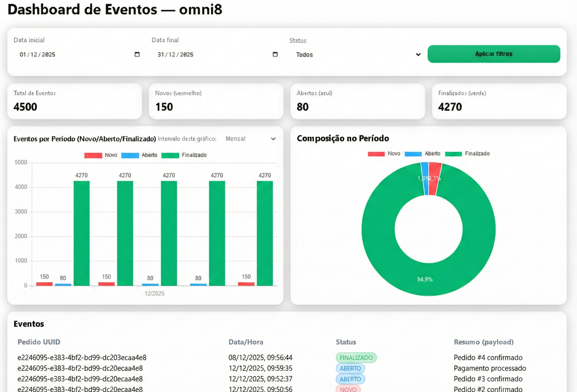Click the Data final date field
The height and width of the screenshot is (392, 577).
click(x=209, y=54)
